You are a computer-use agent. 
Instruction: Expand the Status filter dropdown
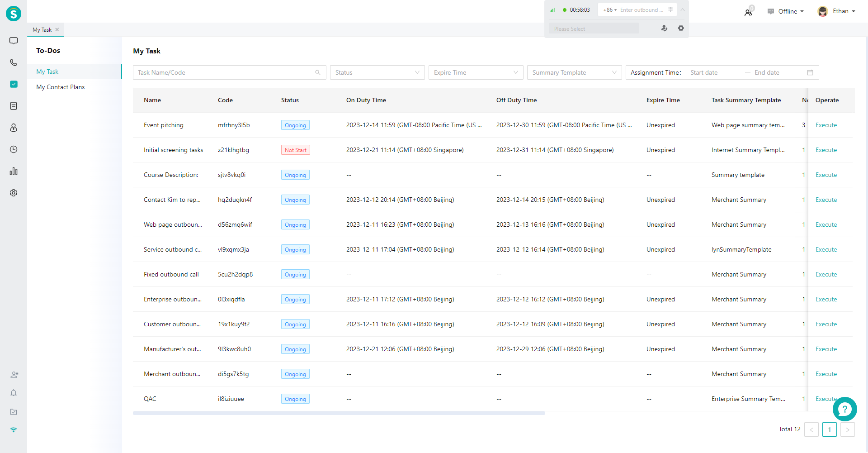(377, 72)
